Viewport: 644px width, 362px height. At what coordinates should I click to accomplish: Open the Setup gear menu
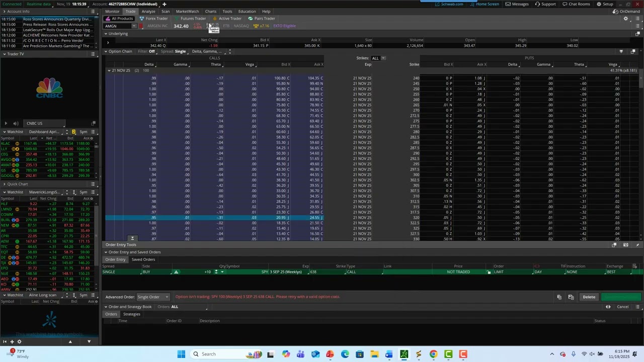pyautogui.click(x=605, y=4)
